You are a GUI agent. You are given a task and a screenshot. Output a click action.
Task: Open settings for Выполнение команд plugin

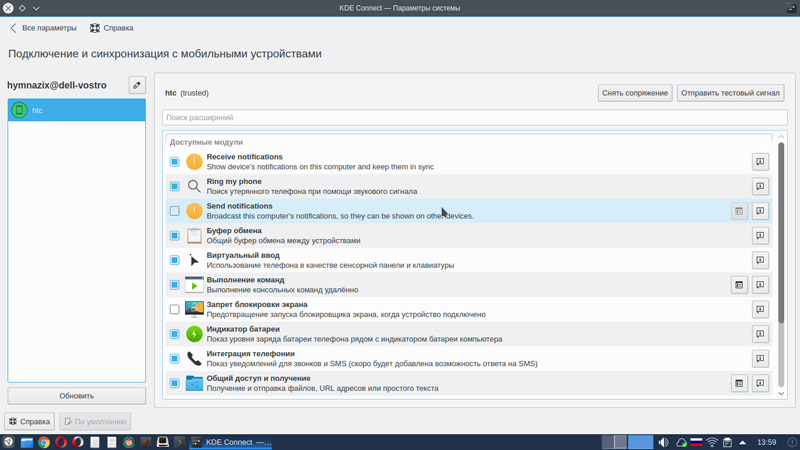[x=739, y=285]
